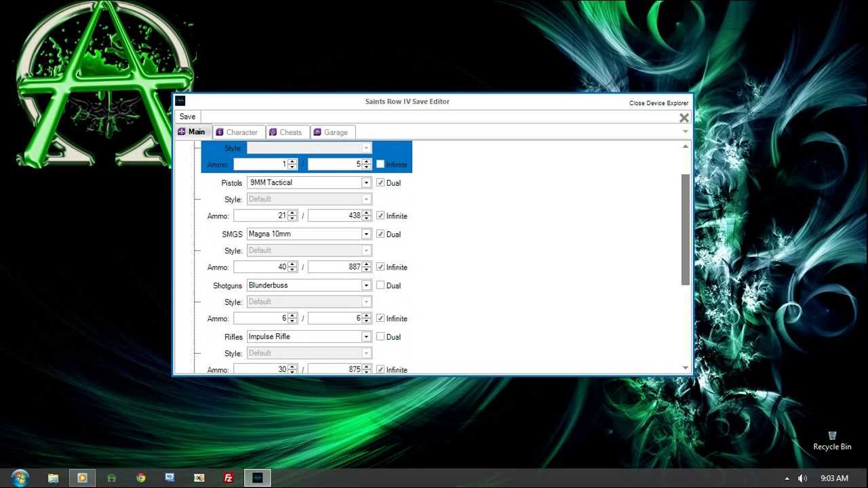Launch Google Chrome from the taskbar
Screen dimensions: 868x488
(141, 477)
